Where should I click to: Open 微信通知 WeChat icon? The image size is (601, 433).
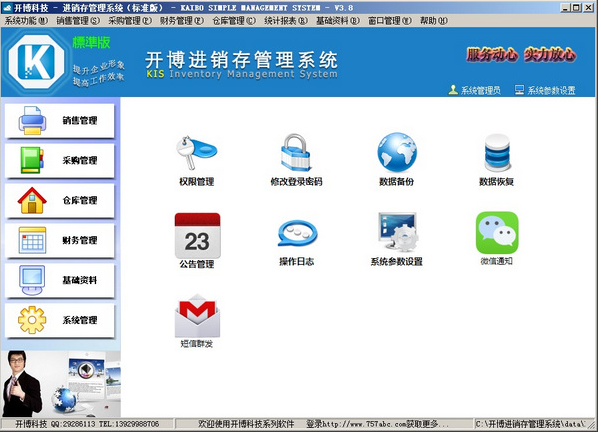pyautogui.click(x=497, y=233)
